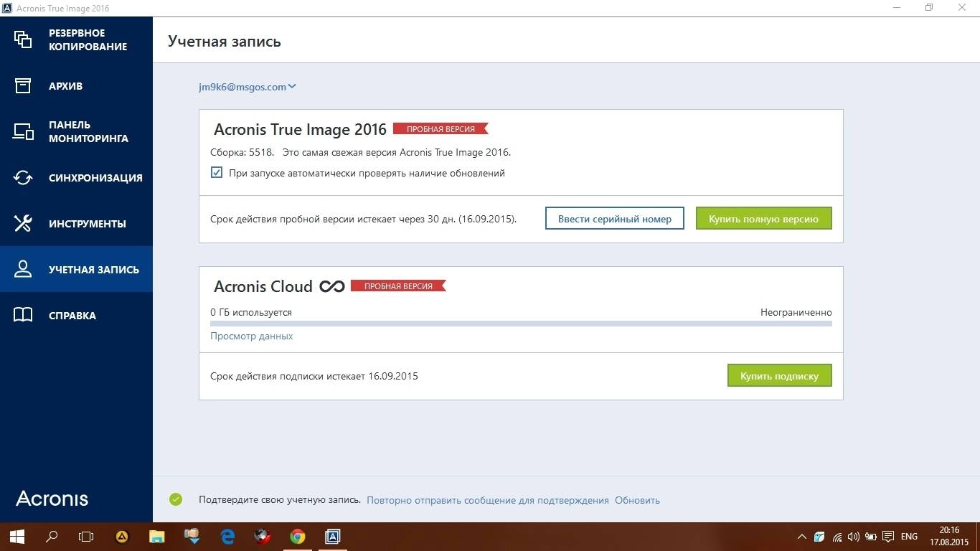Screen dimensions: 980x551
Task: Click the Acronis logo in the sidebar
Action: (x=52, y=499)
